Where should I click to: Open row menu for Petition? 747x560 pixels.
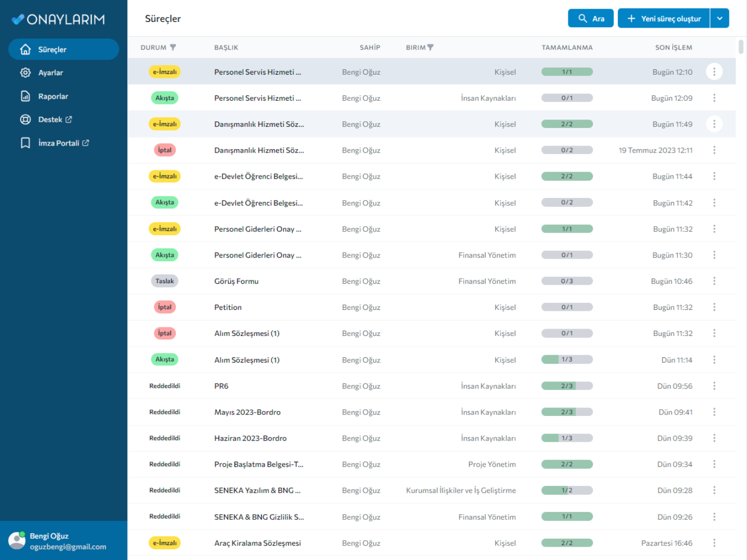tap(714, 307)
